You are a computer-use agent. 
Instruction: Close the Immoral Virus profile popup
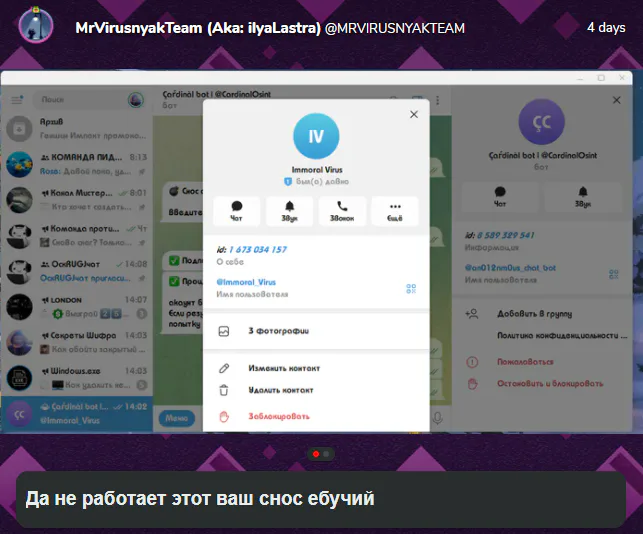[414, 114]
